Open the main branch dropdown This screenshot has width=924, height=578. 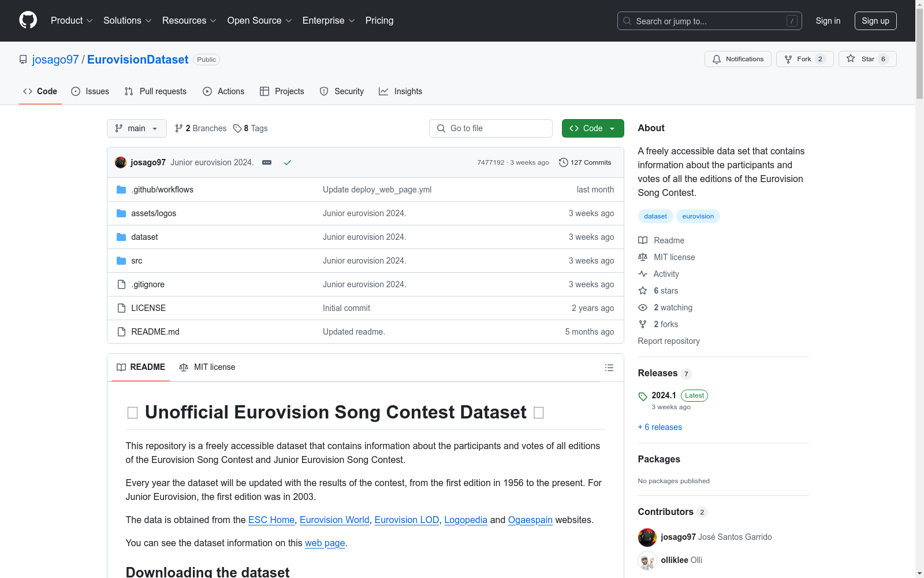136,128
